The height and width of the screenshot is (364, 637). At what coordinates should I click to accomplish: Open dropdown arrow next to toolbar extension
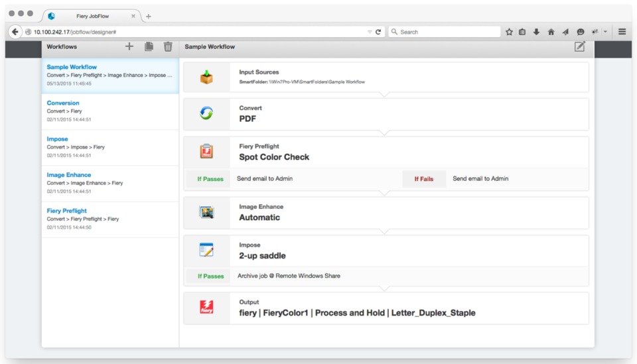(605, 32)
